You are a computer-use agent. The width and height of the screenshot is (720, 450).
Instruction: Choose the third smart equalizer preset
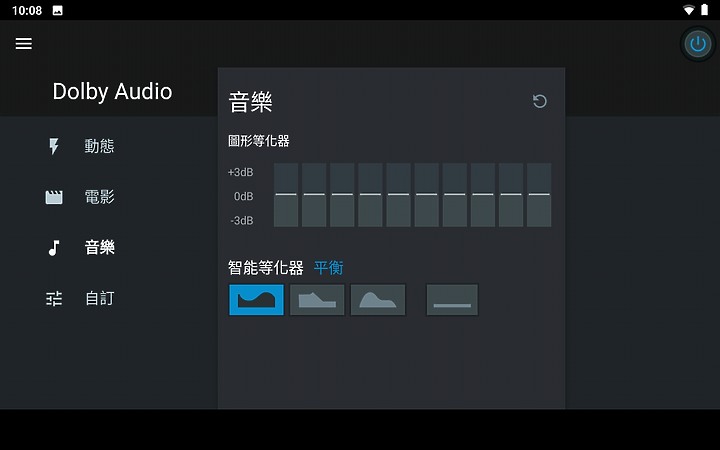[378, 300]
